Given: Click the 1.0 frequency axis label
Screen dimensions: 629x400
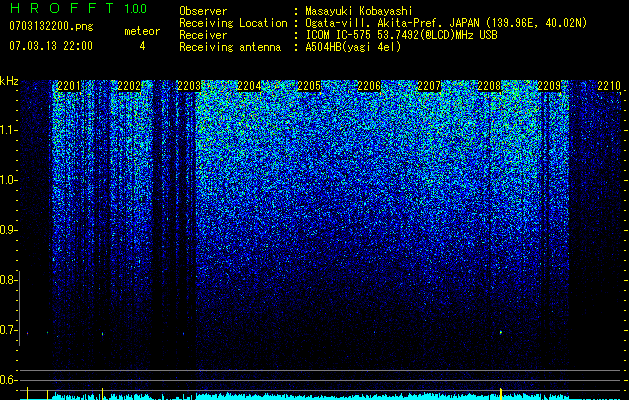Looking at the screenshot, I should tap(8, 180).
